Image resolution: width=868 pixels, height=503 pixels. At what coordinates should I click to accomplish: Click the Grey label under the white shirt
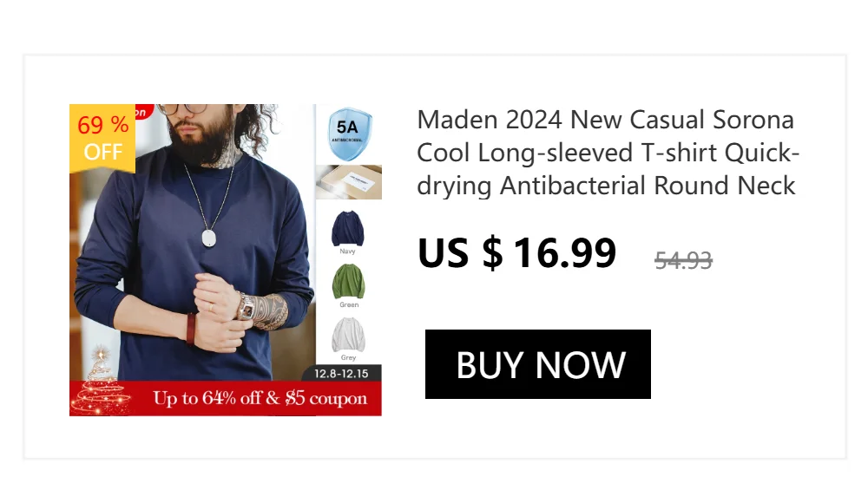pyautogui.click(x=349, y=358)
